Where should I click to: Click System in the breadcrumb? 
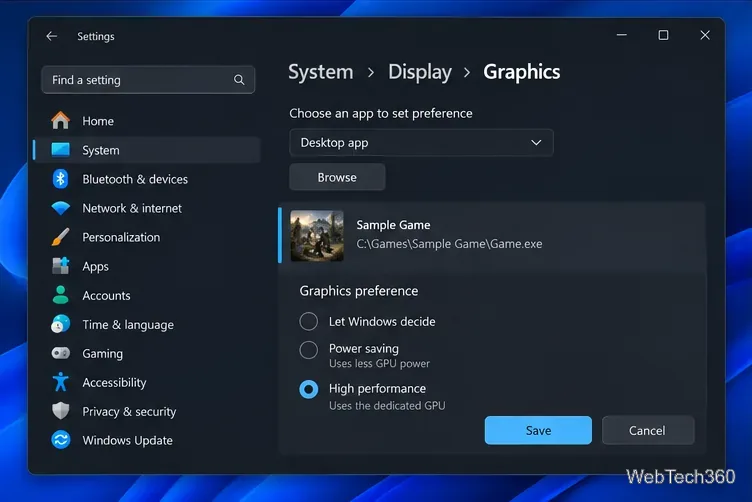[x=320, y=72]
